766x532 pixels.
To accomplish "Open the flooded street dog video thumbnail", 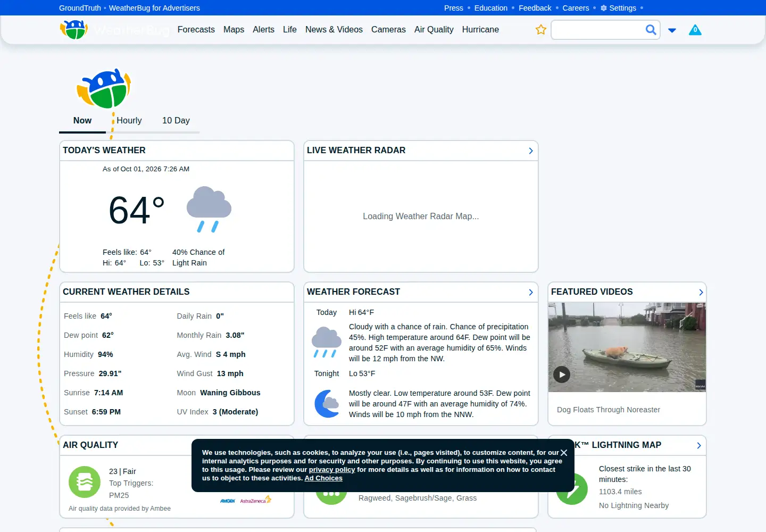I will pos(627,347).
